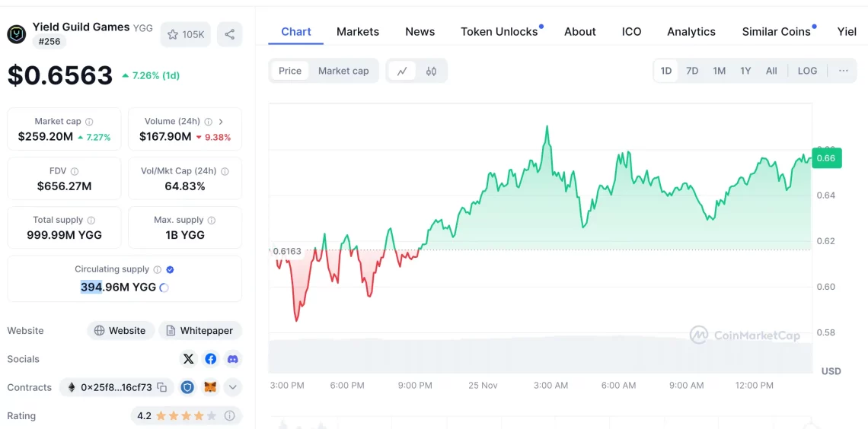
Task: Click the MetaMask fox icon
Action: [210, 387]
